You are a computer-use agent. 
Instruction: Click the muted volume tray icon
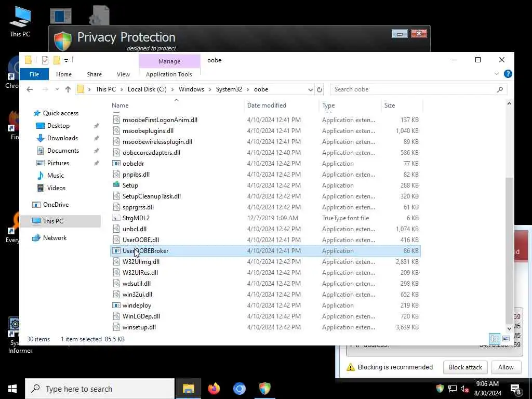464,389
